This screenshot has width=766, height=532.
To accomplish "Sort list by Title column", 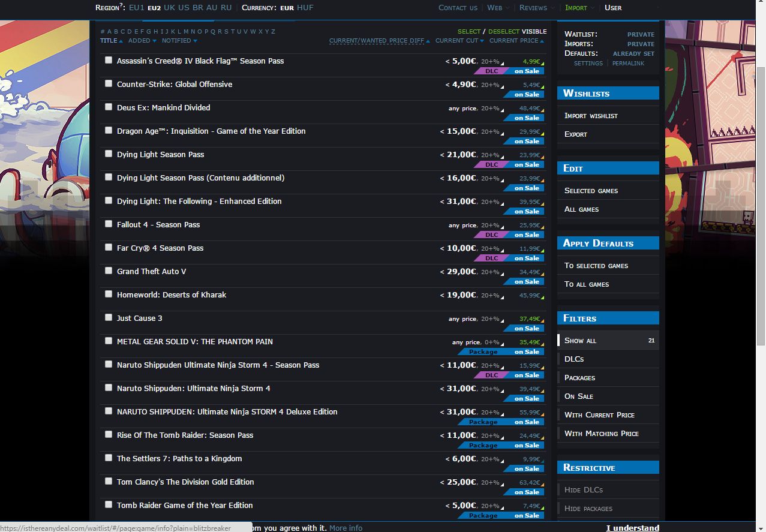I will click(111, 41).
